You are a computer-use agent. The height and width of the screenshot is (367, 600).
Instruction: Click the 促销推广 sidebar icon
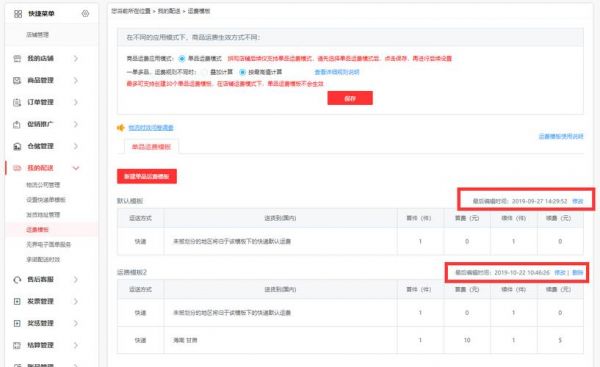click(x=17, y=124)
